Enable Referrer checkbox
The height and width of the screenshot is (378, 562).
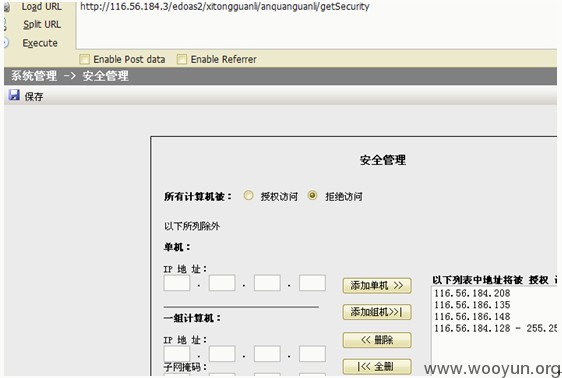tap(182, 59)
